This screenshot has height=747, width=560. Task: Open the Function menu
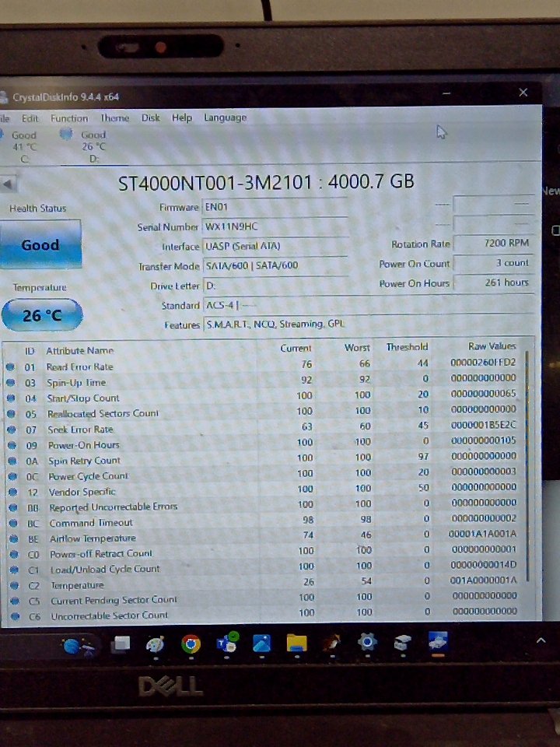[69, 118]
